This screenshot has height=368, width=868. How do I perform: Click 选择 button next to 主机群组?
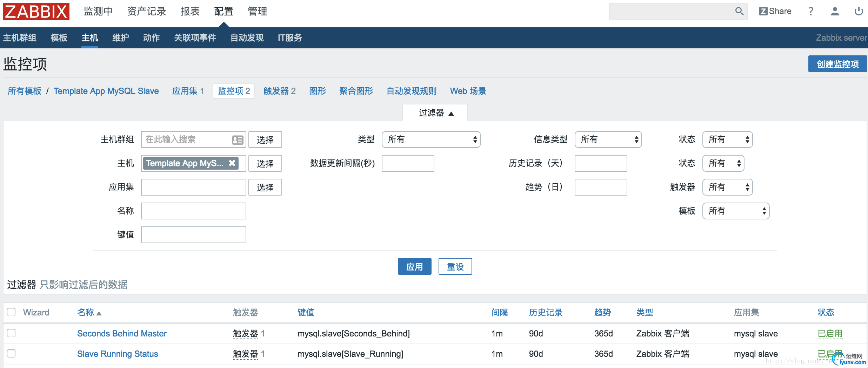[265, 140]
